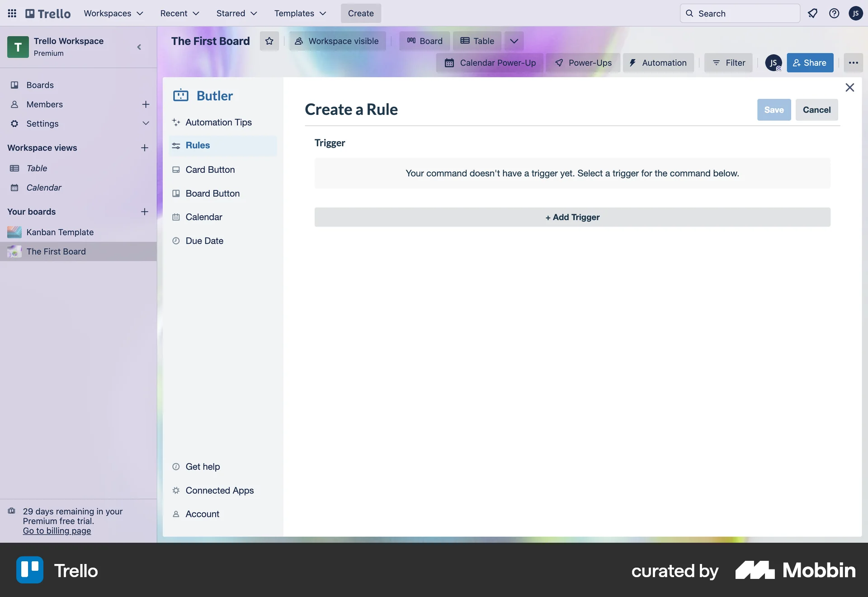868x597 pixels.
Task: Open Trello apps grid switcher
Action: pos(12,13)
